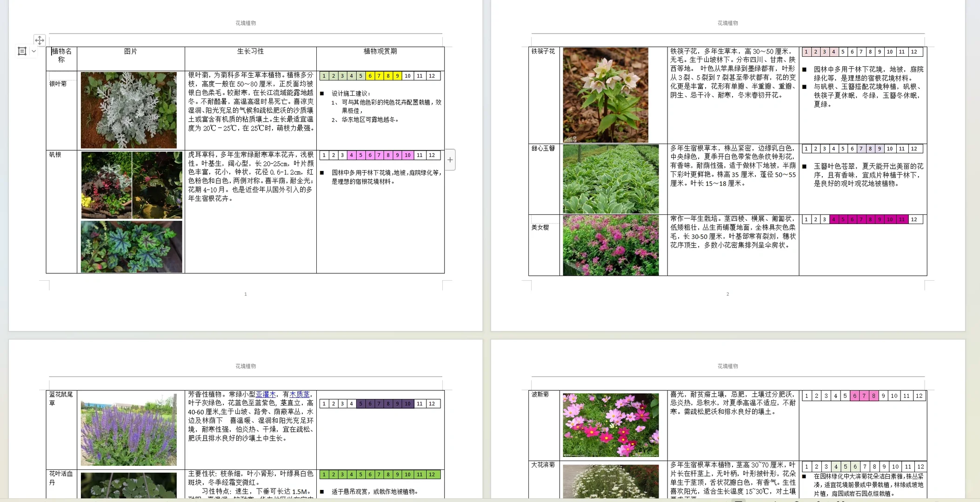Click the plus button to add column
Image resolution: width=980 pixels, height=502 pixels.
(x=450, y=160)
